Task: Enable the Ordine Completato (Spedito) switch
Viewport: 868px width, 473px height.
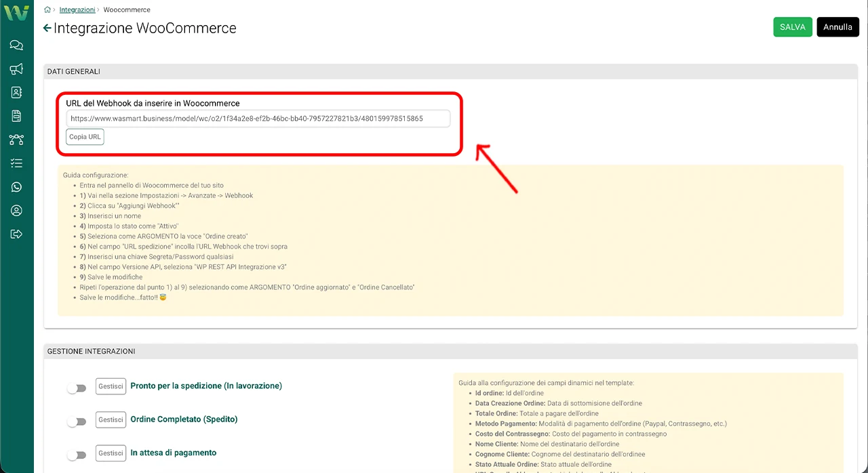Action: point(77,421)
